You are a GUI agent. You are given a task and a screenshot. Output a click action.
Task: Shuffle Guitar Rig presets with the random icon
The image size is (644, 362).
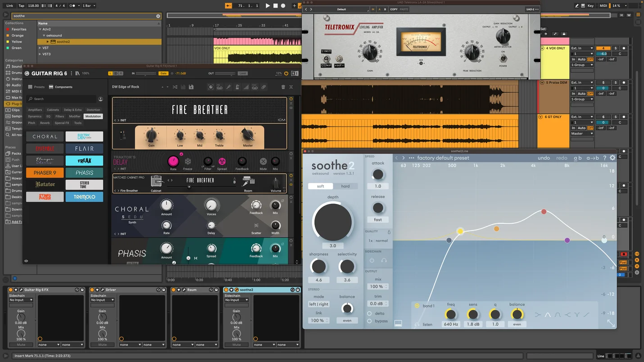coord(175,87)
